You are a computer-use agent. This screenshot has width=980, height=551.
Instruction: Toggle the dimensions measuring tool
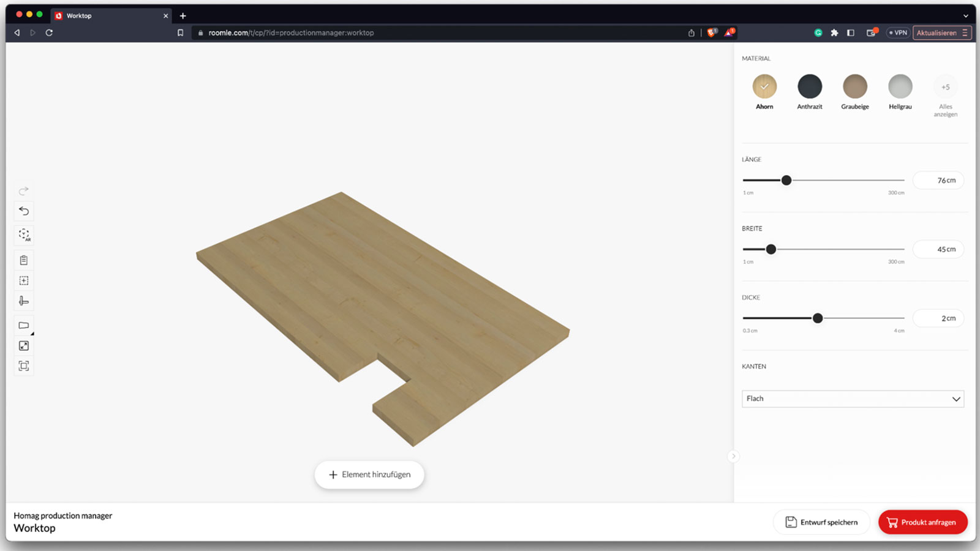(x=24, y=301)
